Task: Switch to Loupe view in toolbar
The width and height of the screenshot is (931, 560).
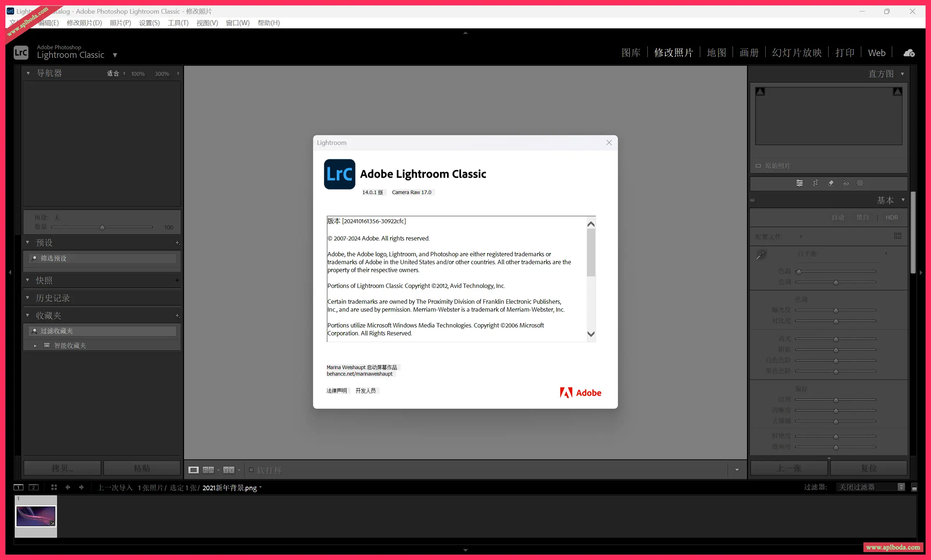Action: point(194,470)
